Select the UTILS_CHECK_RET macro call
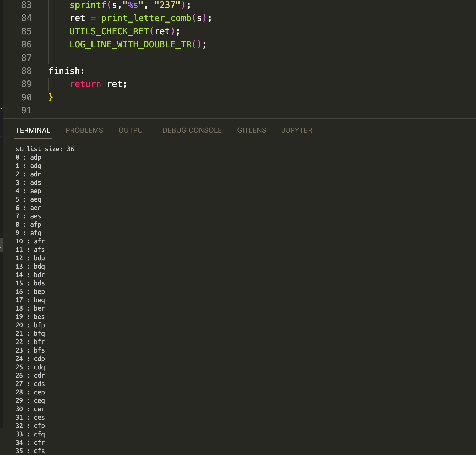This screenshot has width=476, height=455. [108, 31]
